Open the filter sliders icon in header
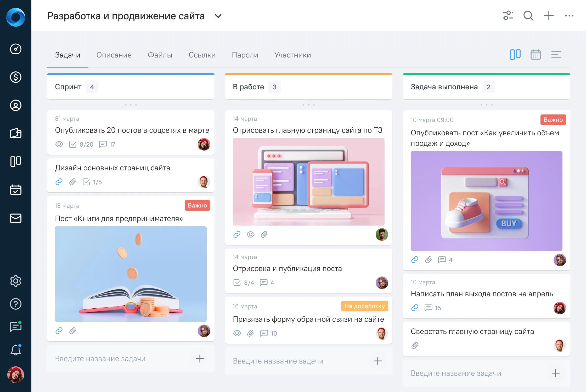This screenshot has height=392, width=586. pos(508,16)
